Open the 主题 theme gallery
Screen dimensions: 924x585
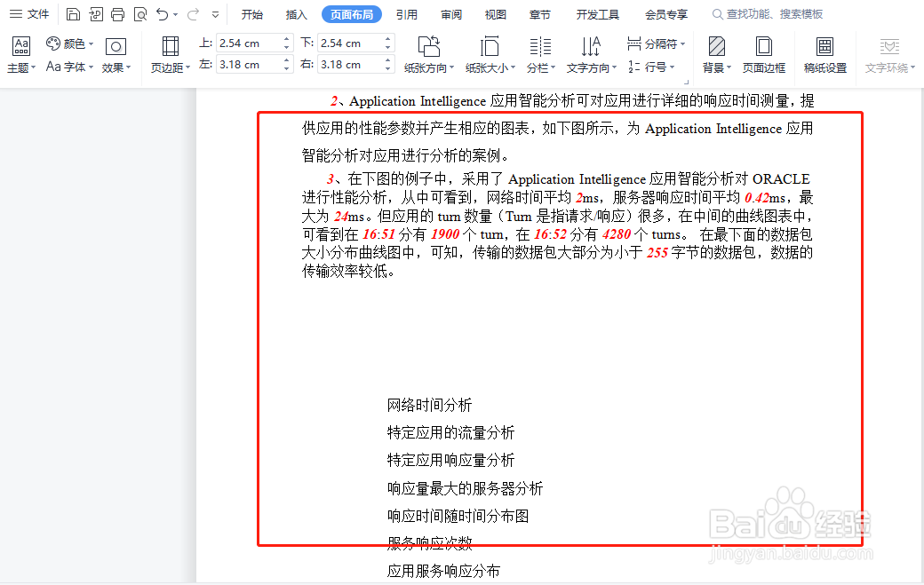coord(21,55)
